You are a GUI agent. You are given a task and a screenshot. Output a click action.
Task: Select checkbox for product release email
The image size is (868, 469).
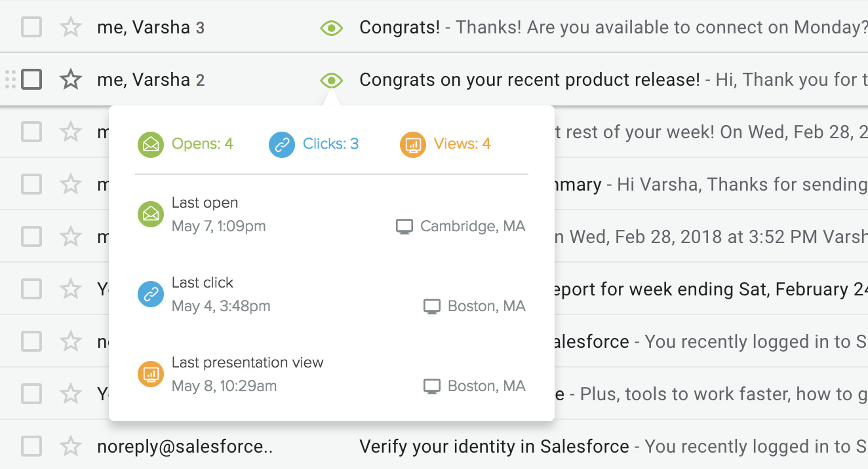click(31, 80)
